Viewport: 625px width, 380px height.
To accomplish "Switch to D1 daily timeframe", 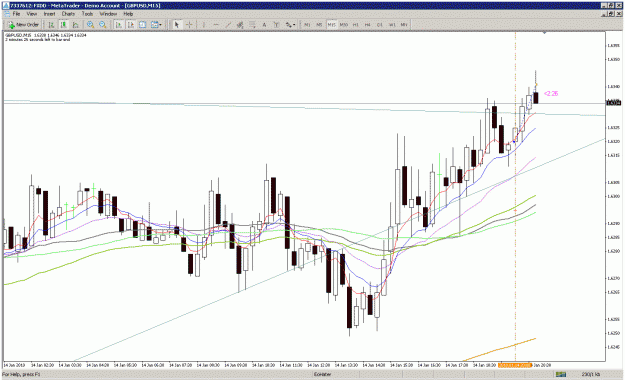I will (380, 25).
